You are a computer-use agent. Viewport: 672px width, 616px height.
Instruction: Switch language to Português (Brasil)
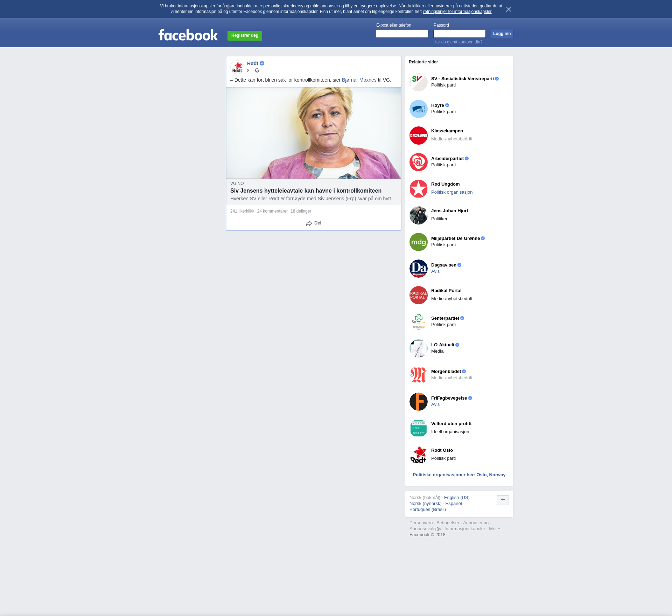coord(428,510)
